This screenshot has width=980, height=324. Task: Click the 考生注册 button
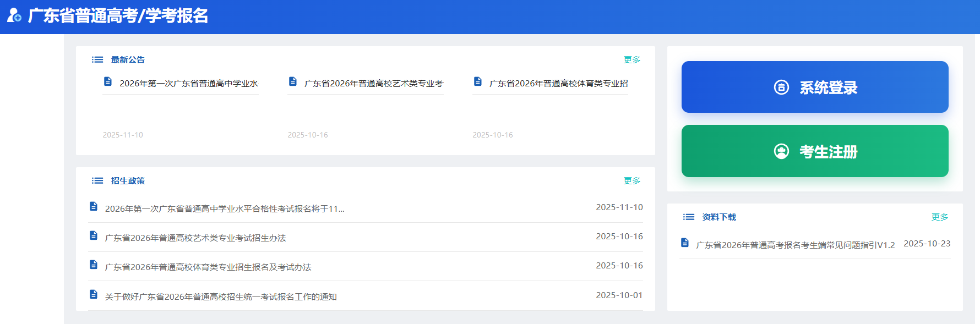click(x=815, y=151)
